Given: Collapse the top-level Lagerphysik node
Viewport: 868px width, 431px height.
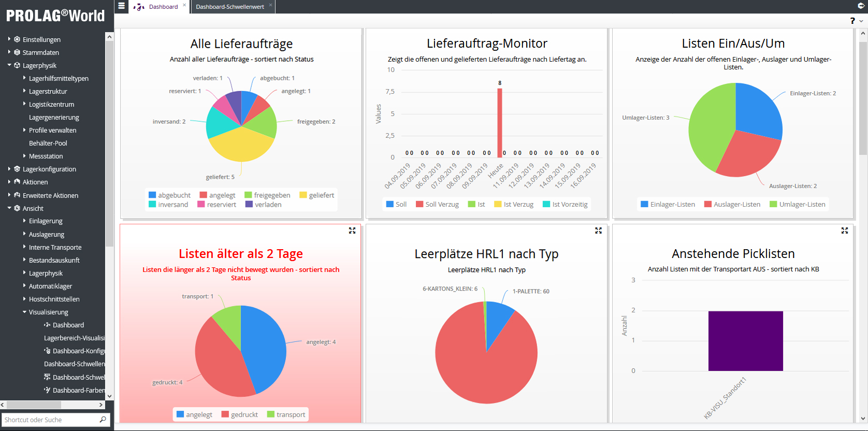Looking at the screenshot, I should point(9,65).
